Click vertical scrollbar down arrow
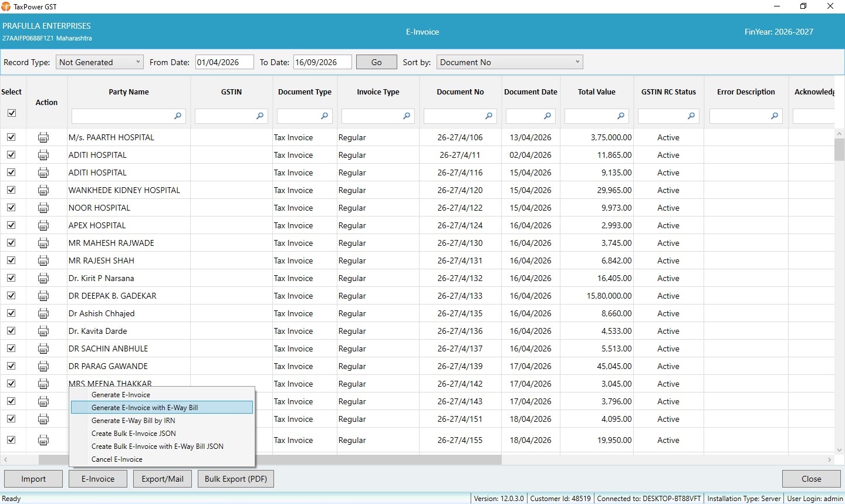Image resolution: width=845 pixels, height=504 pixels. [x=840, y=449]
